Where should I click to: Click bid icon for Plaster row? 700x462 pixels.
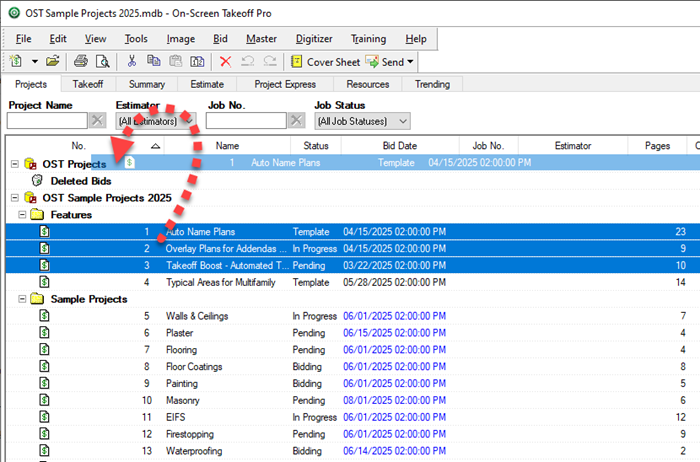(x=44, y=333)
